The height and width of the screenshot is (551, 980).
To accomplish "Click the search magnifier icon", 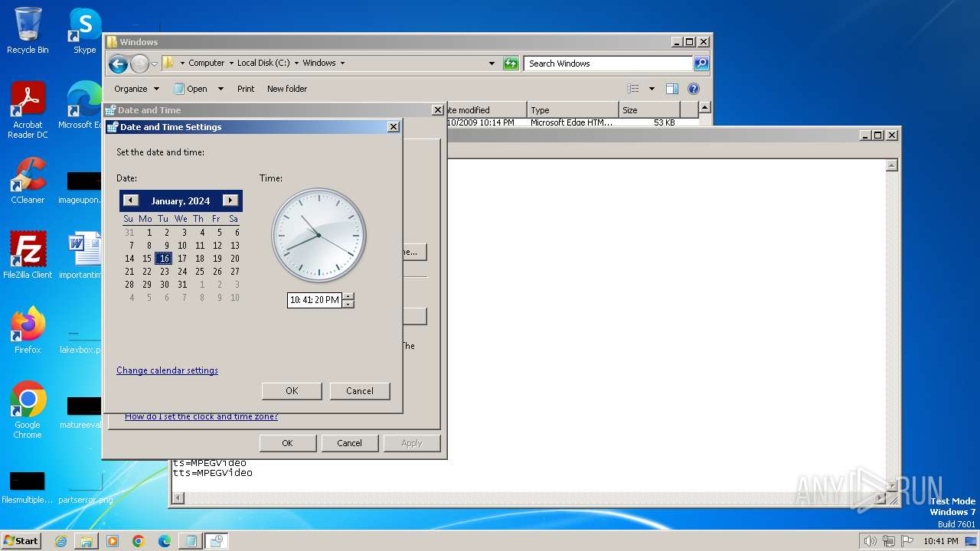I will (x=701, y=64).
